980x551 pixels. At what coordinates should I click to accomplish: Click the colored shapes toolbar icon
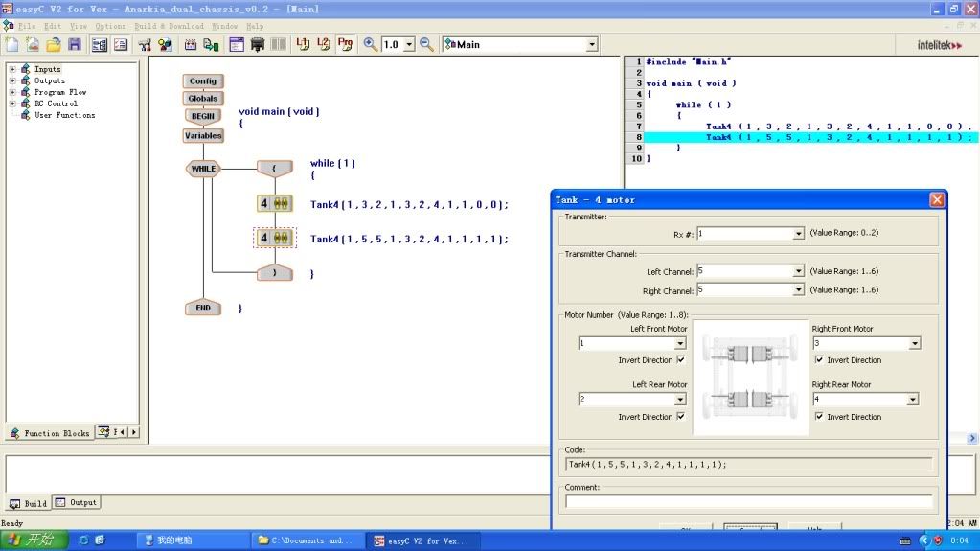[165, 44]
